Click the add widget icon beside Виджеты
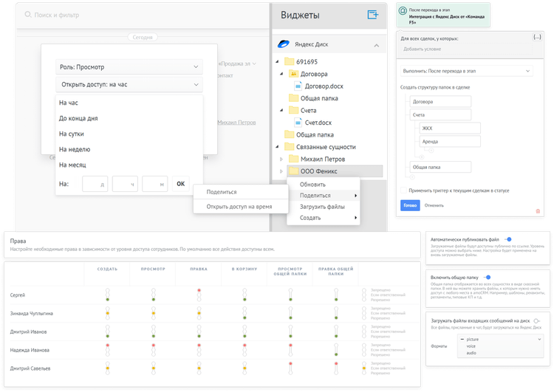Viewport: 554px width, 392px height. tap(372, 14)
